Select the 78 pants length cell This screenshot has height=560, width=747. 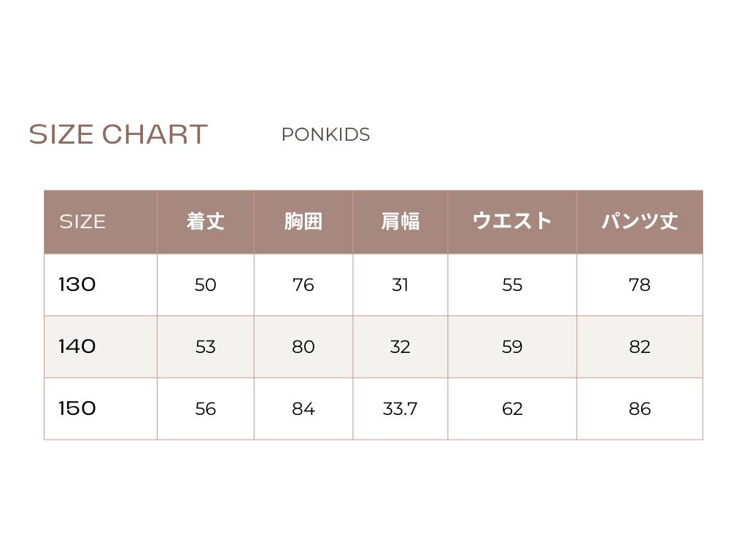(x=639, y=285)
